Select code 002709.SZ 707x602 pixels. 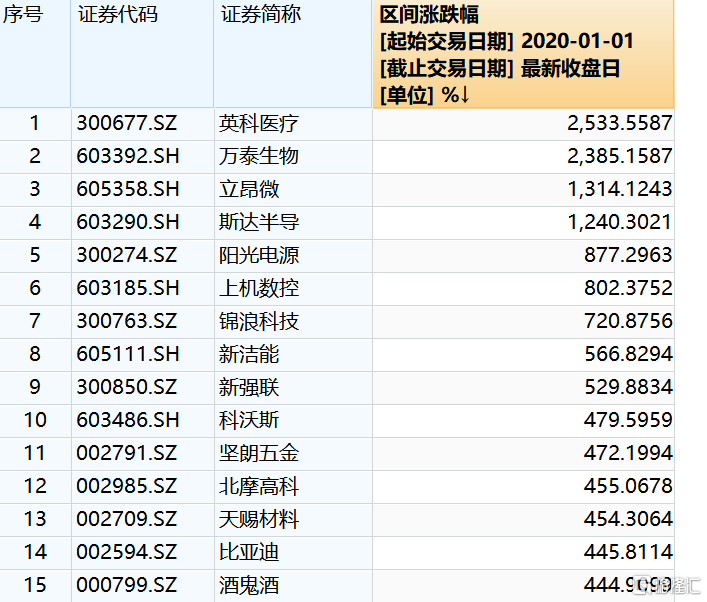point(127,519)
